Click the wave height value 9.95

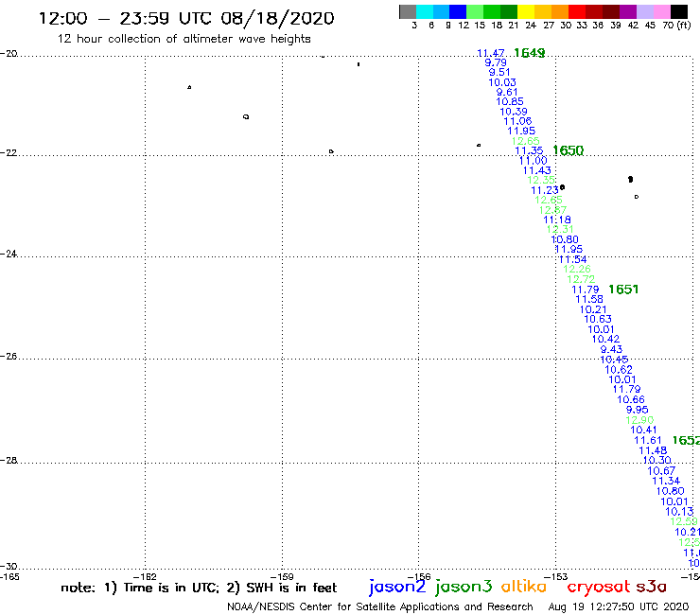pos(637,410)
